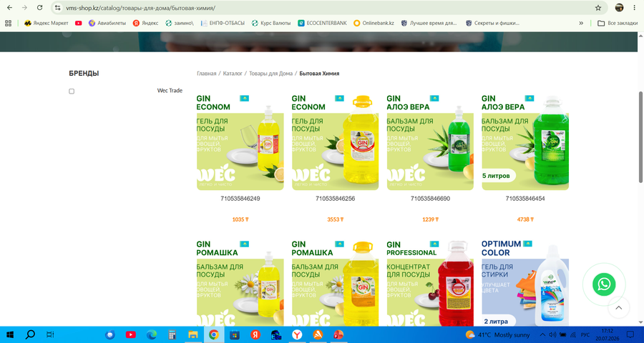
Task: Click the 3553 ₸ price
Action: (335, 219)
